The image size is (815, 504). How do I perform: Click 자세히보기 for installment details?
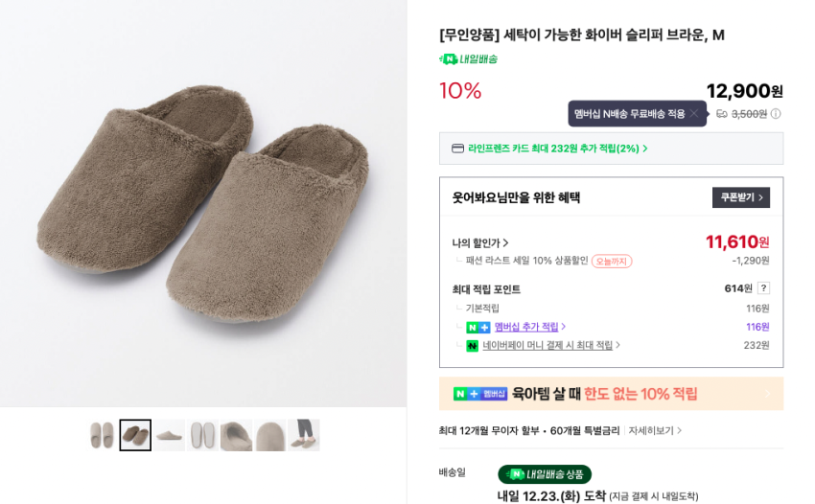(655, 431)
